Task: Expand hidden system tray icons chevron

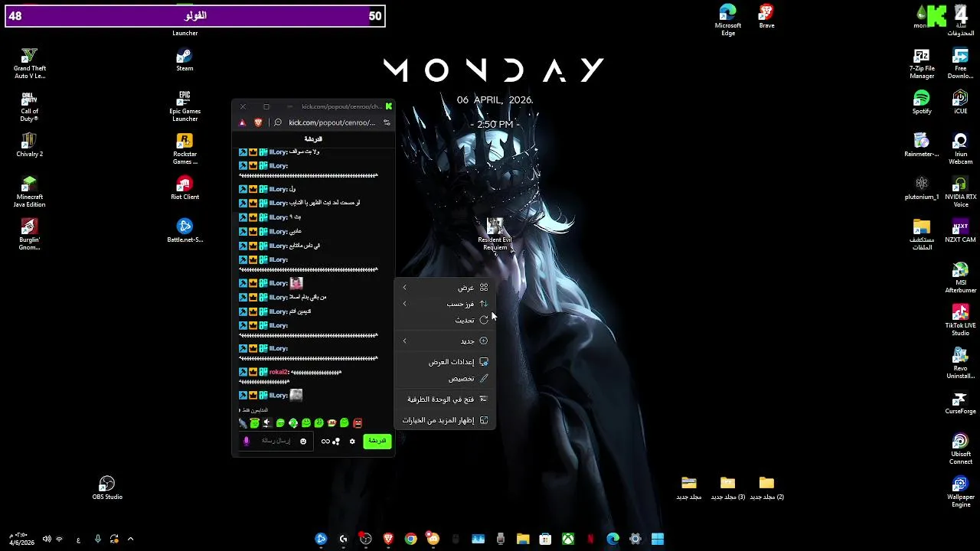Action: point(130,539)
